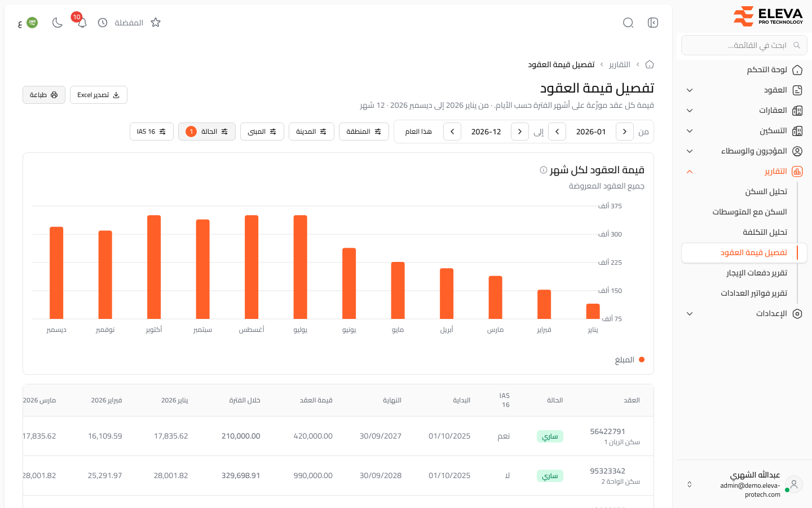Click the العقود contracts sidebar icon
812x508 pixels.
pos(797,90)
